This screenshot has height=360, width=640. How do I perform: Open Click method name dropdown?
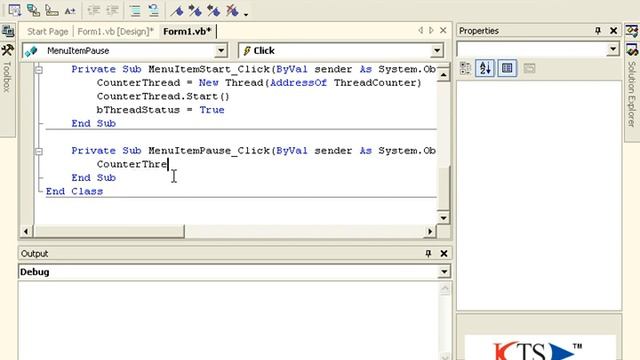pos(437,51)
